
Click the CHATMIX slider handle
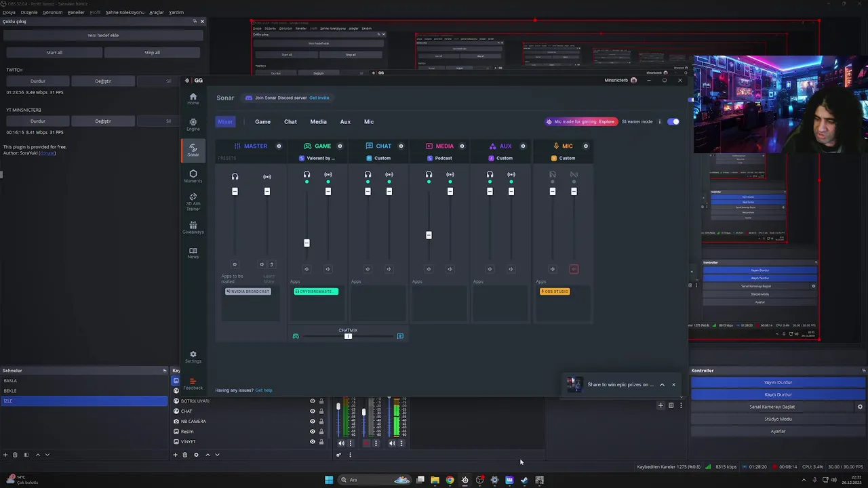[348, 336]
